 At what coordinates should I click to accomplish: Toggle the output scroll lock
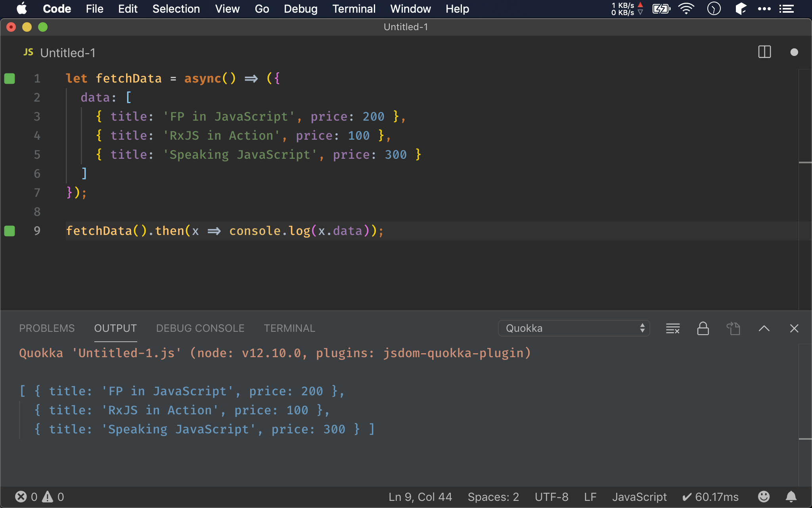(x=703, y=329)
